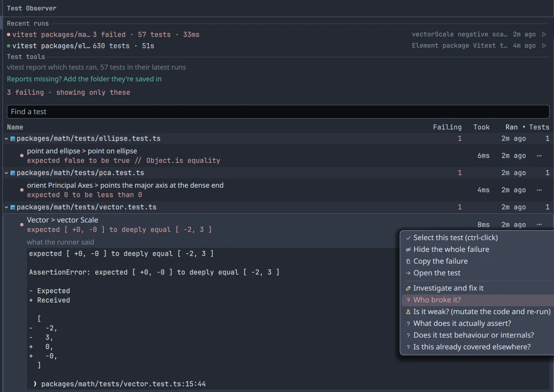Viewport: 554px width, 392px height.
Task: Choose Who broke it?
Action: pos(478,300)
